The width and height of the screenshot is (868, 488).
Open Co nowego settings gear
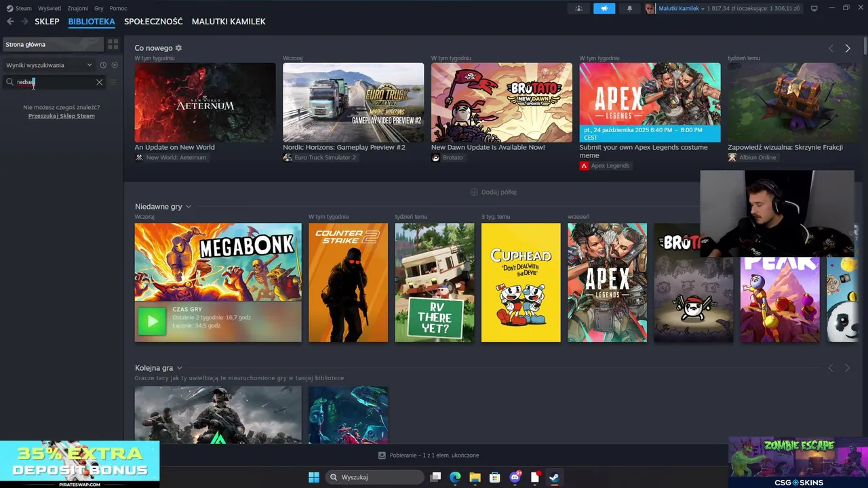click(178, 48)
